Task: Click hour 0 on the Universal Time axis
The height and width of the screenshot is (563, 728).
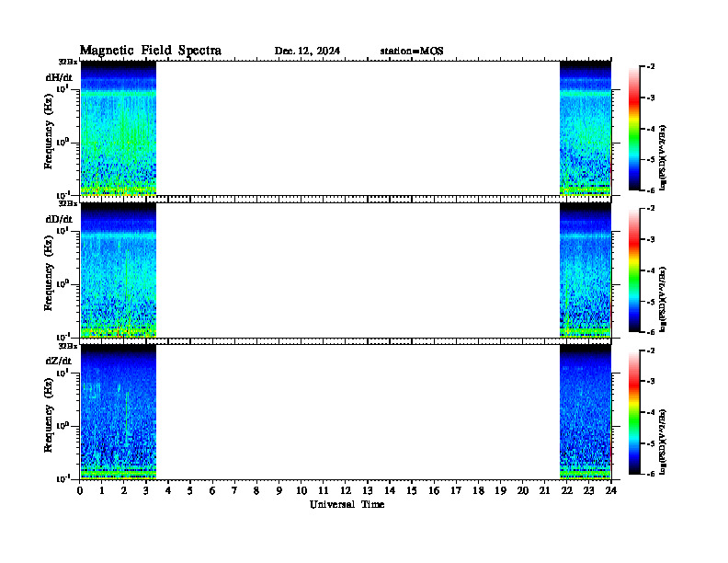Action: click(80, 491)
